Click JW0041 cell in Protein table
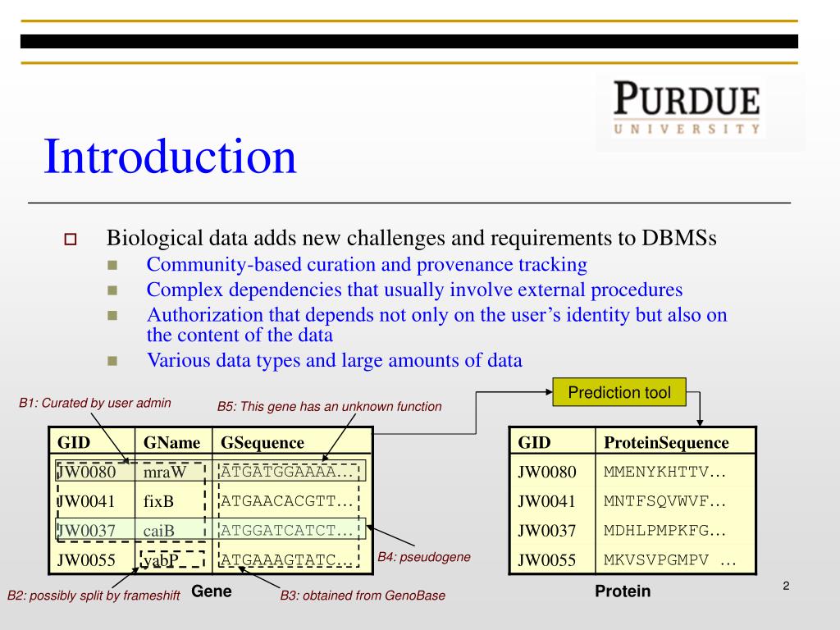 click(547, 501)
